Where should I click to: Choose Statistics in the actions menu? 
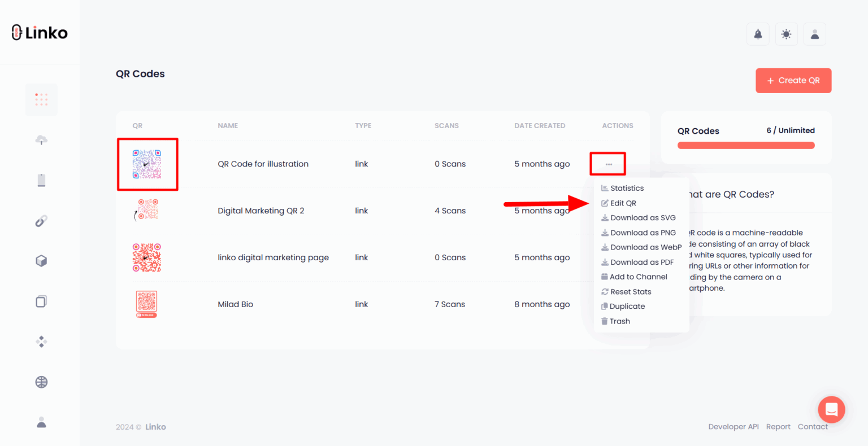click(x=627, y=188)
